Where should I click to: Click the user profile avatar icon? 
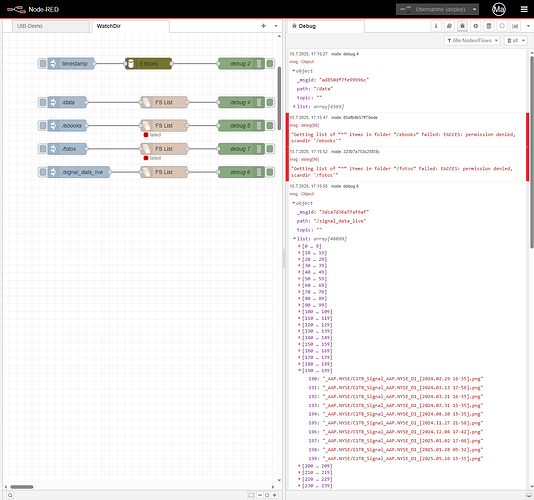(x=499, y=9)
